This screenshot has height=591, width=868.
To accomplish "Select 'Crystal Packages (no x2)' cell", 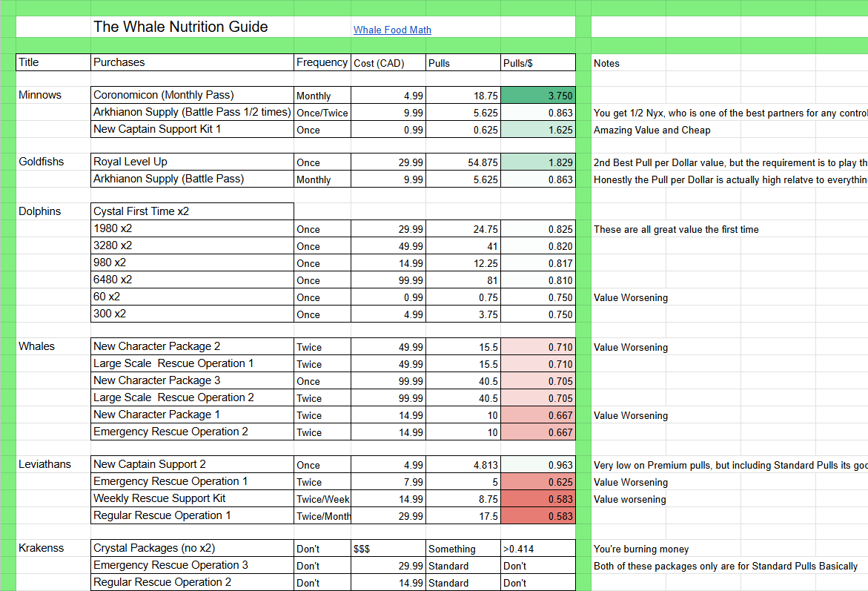I will (192, 548).
